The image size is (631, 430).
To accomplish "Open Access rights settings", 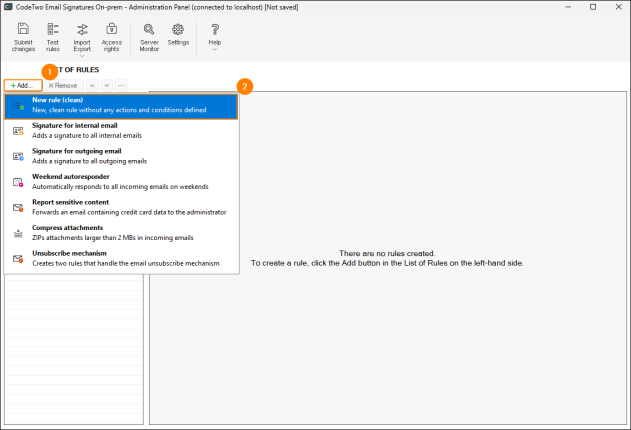I will [x=111, y=37].
